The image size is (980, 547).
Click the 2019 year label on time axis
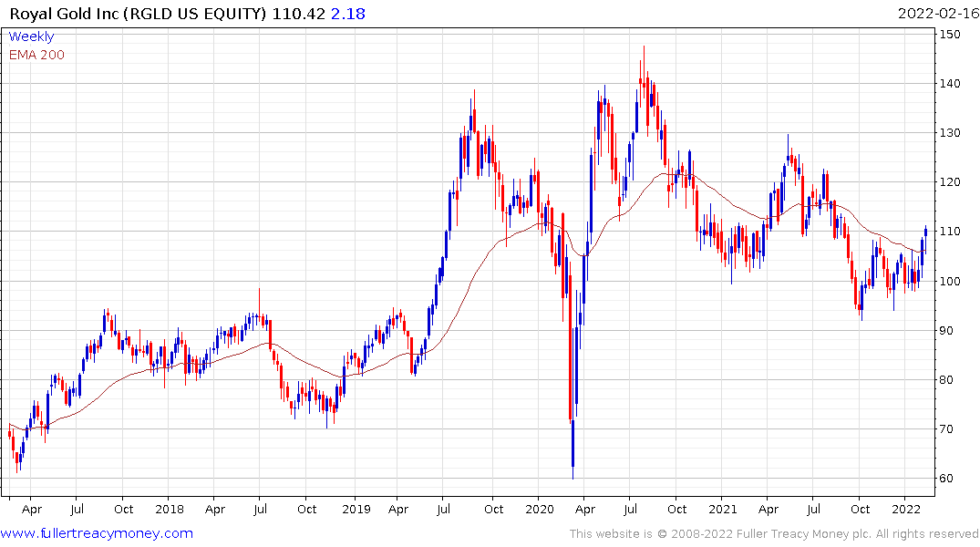[356, 509]
